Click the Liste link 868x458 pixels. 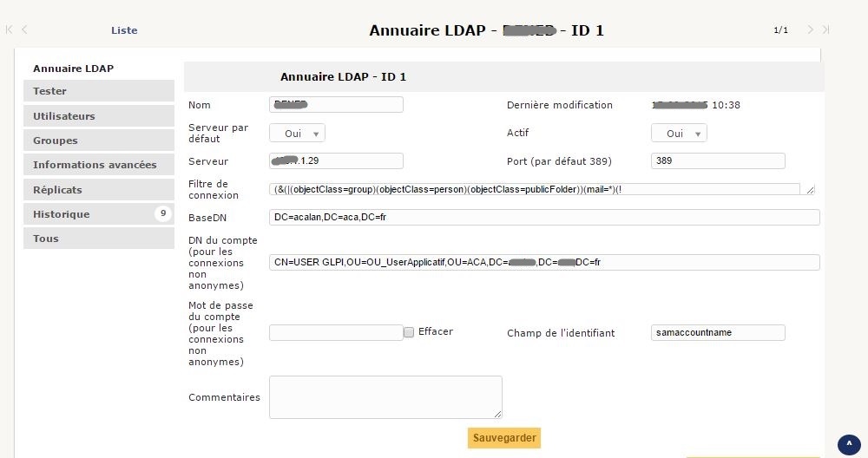click(124, 30)
